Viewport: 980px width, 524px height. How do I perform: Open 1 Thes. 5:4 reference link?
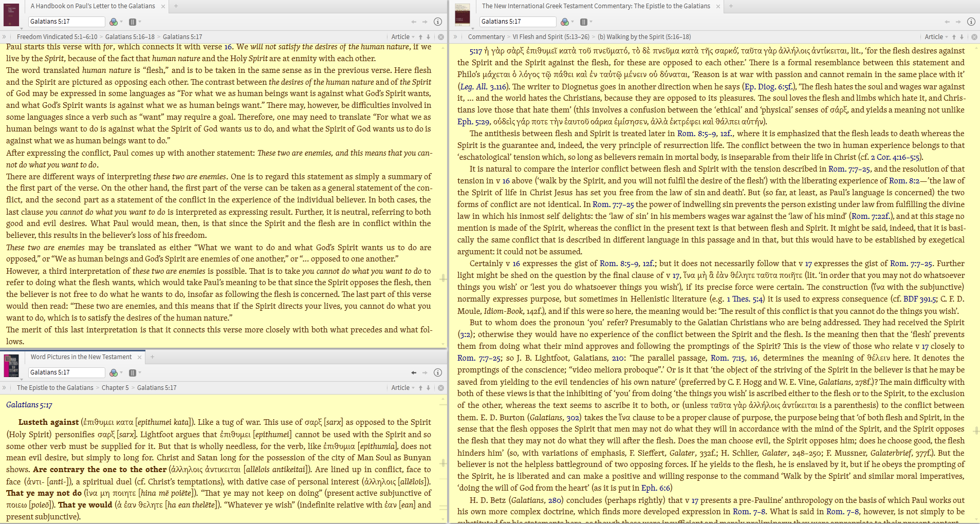[x=746, y=299]
